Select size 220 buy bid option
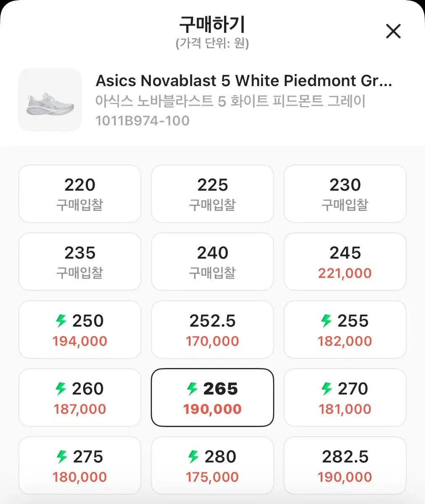Screen dimensions: 425x504 [80, 194]
